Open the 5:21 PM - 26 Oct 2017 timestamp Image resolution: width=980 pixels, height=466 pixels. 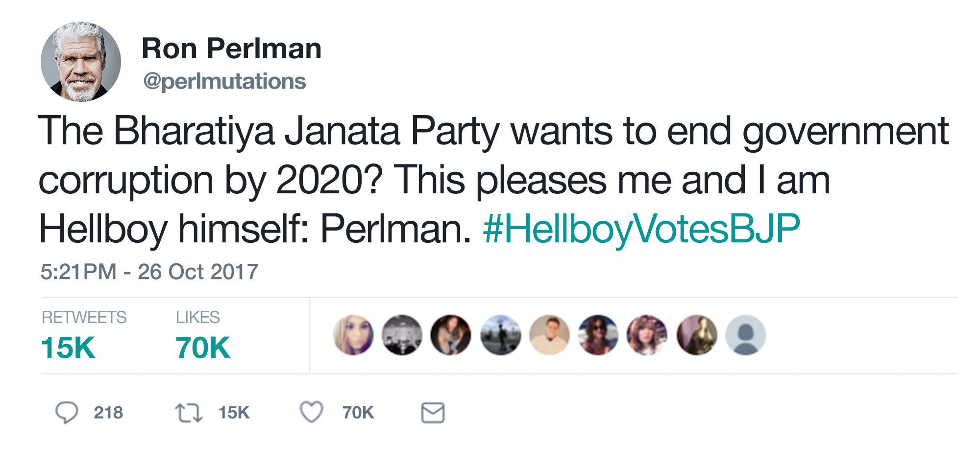[x=149, y=272]
